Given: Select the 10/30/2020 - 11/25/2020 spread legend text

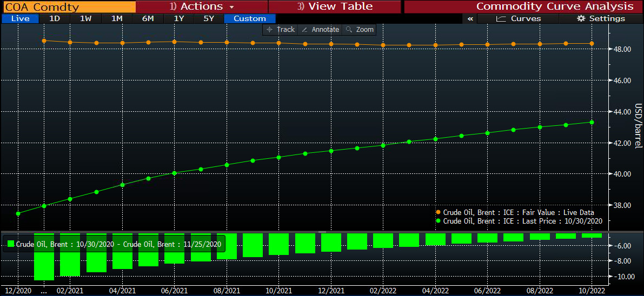Looking at the screenshot, I should (x=119, y=244).
